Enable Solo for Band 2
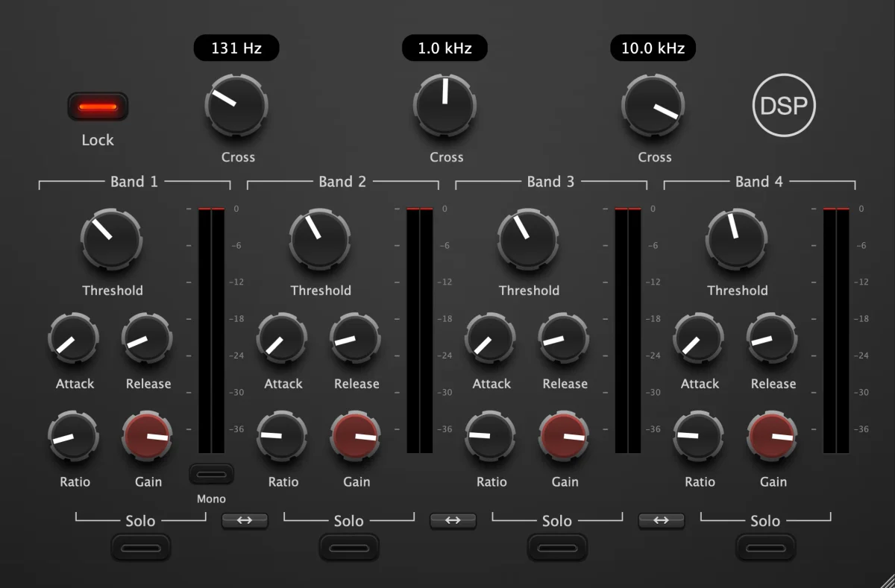 coord(349,548)
